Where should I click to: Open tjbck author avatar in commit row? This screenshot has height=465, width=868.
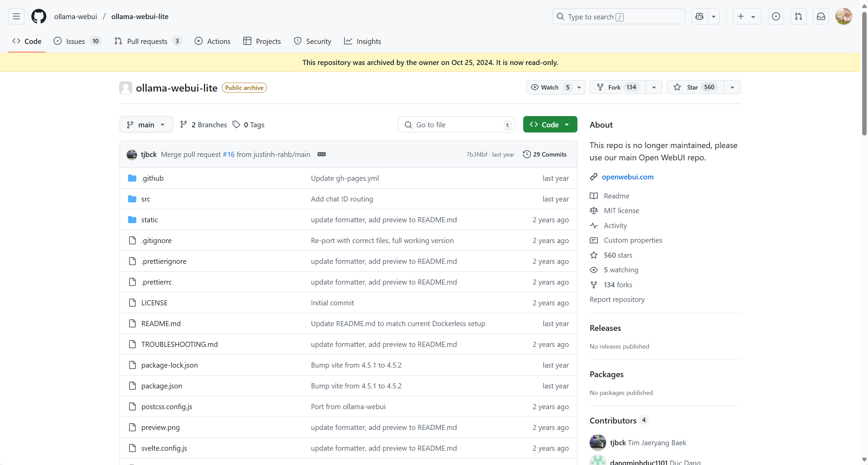tap(132, 154)
